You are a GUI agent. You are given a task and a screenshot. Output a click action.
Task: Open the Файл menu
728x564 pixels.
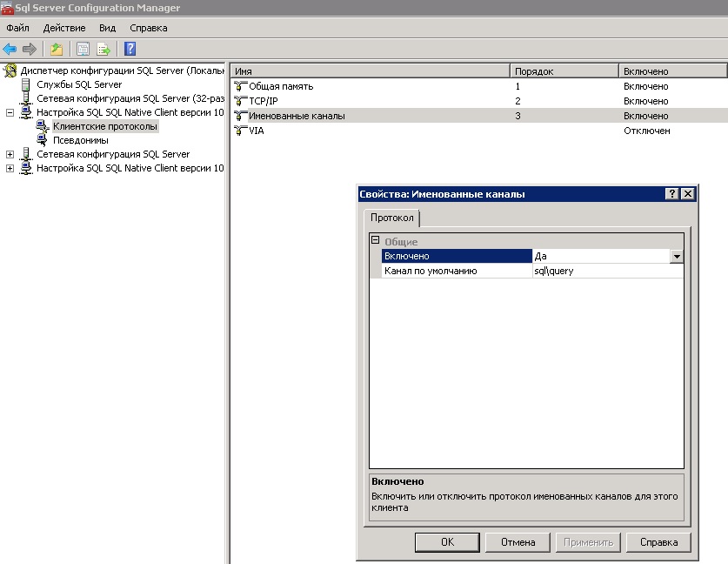17,28
